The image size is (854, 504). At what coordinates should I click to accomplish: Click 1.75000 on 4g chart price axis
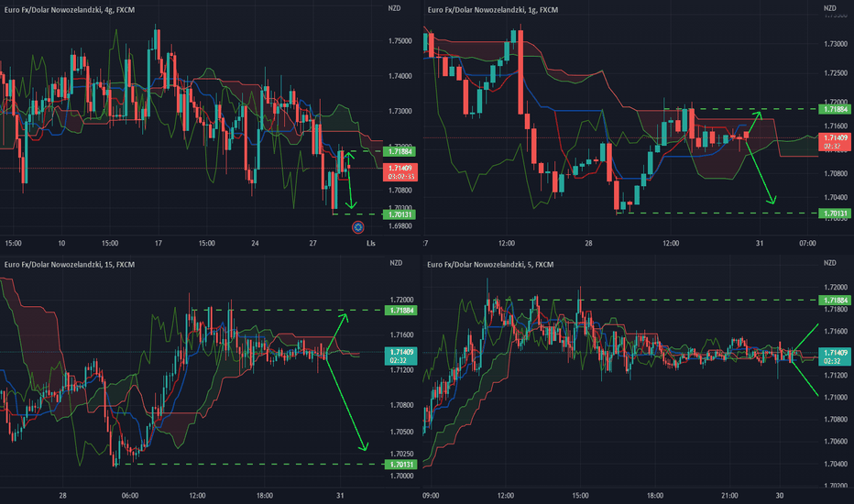[x=400, y=41]
